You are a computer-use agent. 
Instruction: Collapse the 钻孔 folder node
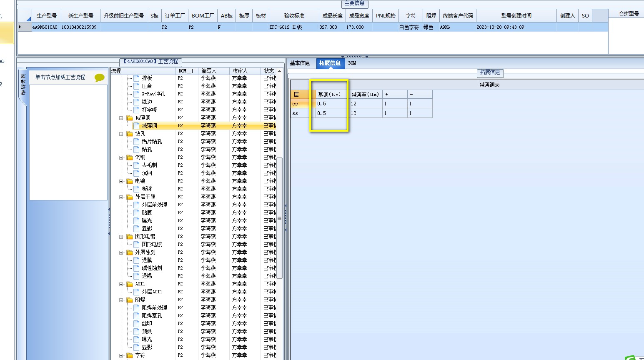tap(121, 134)
